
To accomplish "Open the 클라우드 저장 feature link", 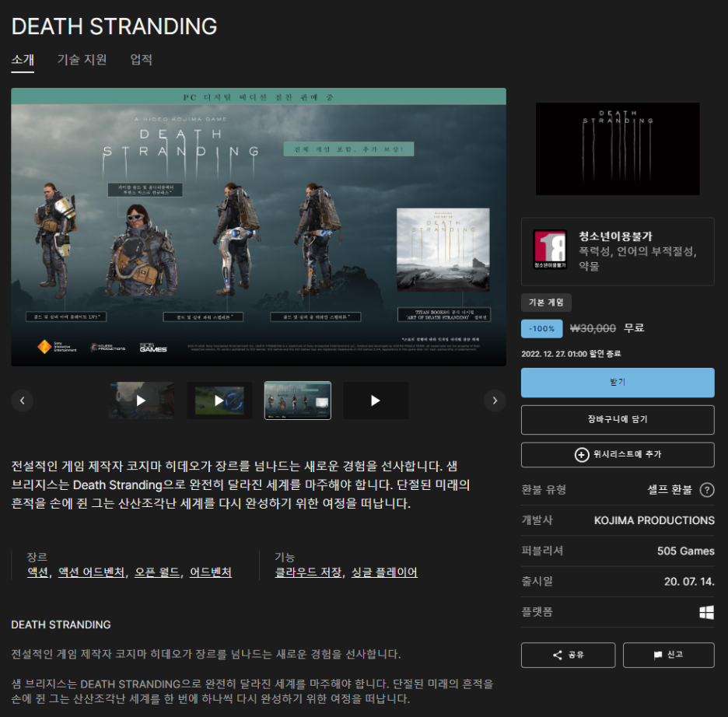I will click(308, 572).
